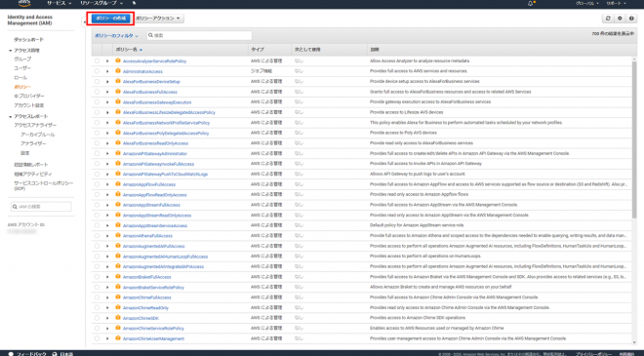This screenshot has height=356, width=644.
Task: Sort by the ポリシー名 column header
Action: pyautogui.click(x=129, y=50)
